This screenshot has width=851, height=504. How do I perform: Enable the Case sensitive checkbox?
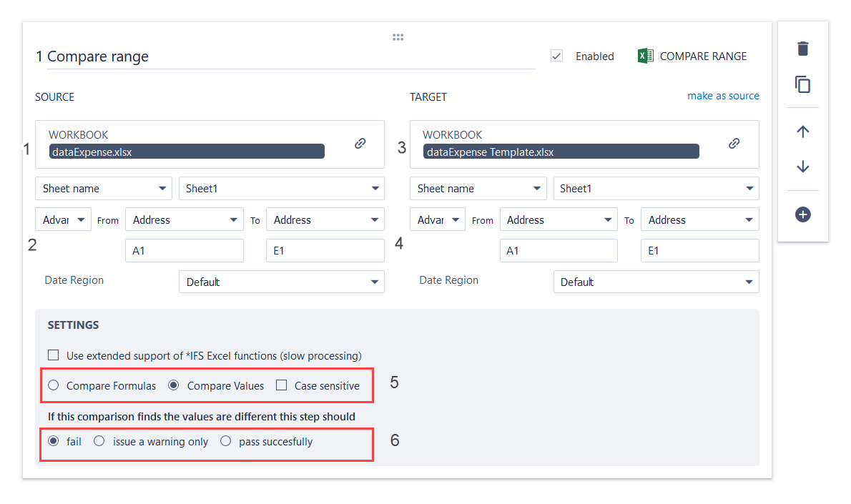click(x=282, y=385)
